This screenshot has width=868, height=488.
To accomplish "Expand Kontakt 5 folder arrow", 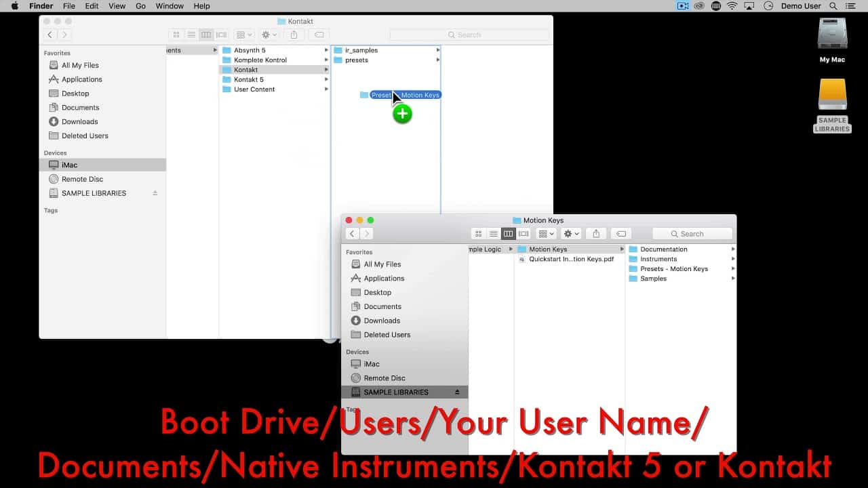I will pos(326,79).
